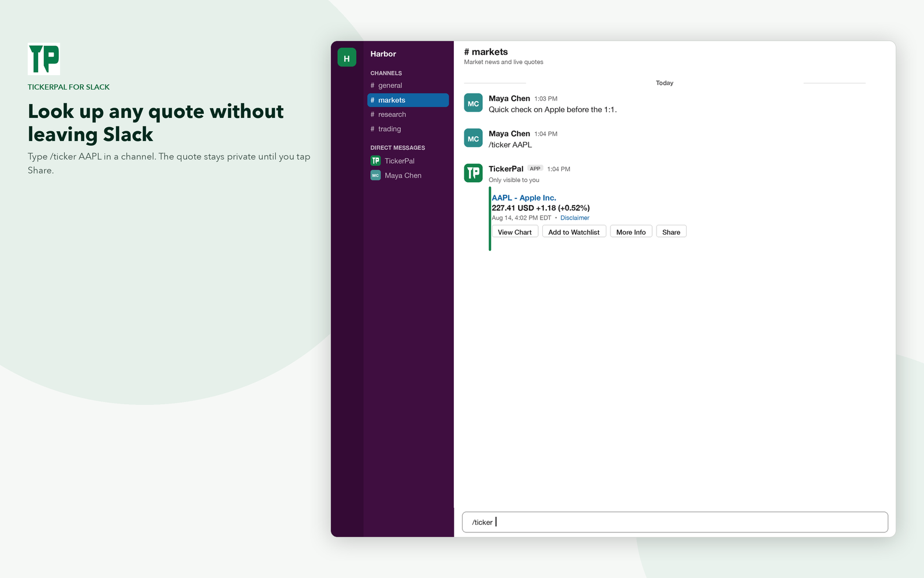Click the TickerPal sender name in the message
Viewport: 924px width, 578px height.
click(506, 169)
